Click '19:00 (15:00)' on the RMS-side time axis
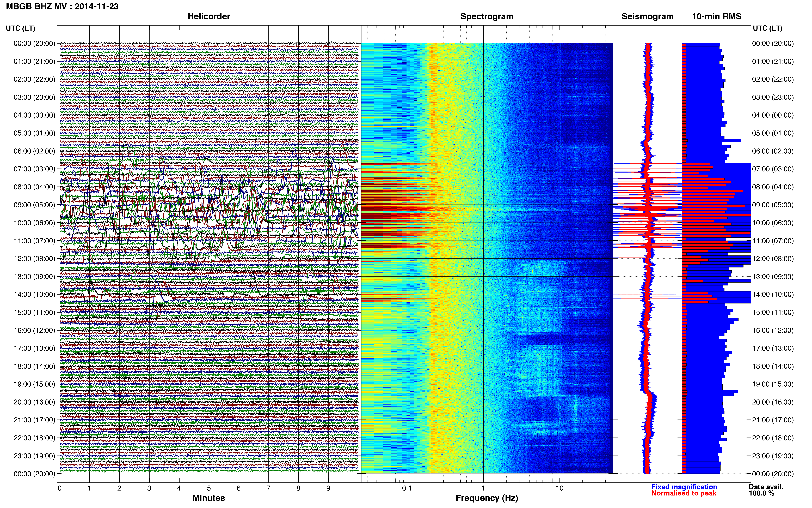 (x=773, y=384)
